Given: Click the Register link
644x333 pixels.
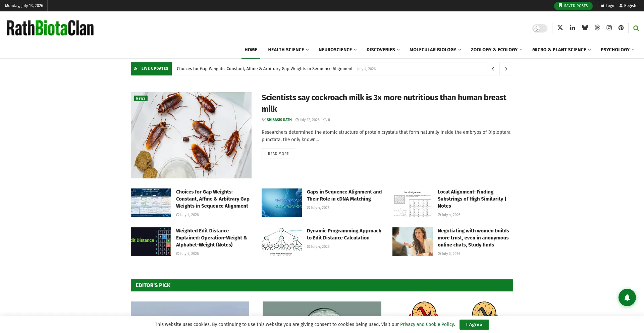Looking at the screenshot, I should pyautogui.click(x=629, y=6).
